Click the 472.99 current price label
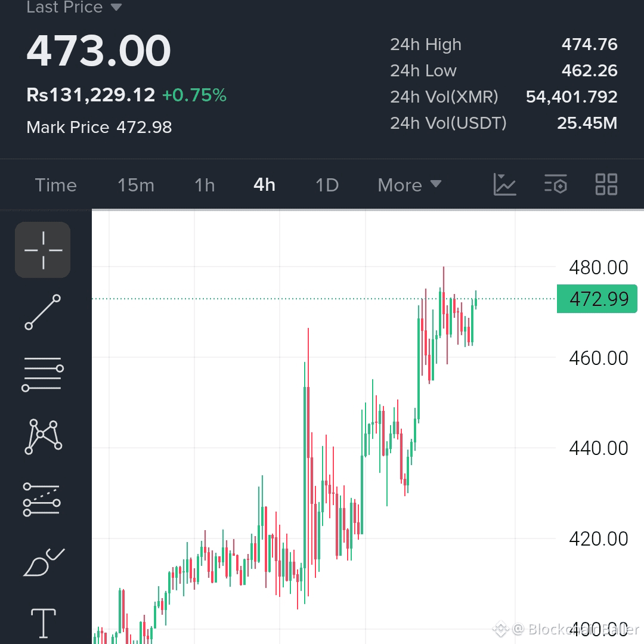The image size is (644, 644). [597, 299]
